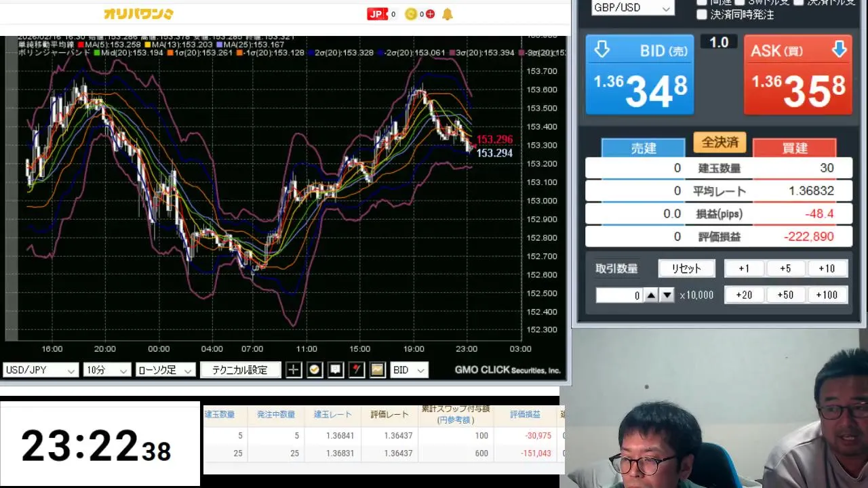Screen dimensions: 868x488
Task: Click the chart image icon beside the BID dropdown
Action: [378, 369]
